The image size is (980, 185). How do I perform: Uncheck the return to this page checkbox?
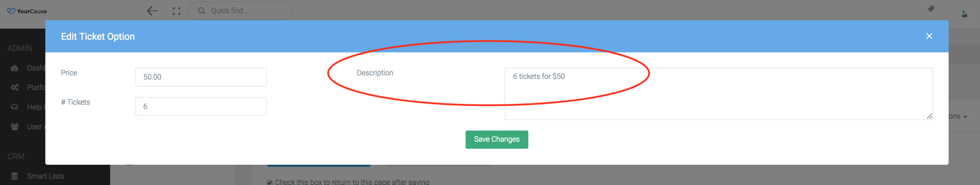[x=270, y=182]
